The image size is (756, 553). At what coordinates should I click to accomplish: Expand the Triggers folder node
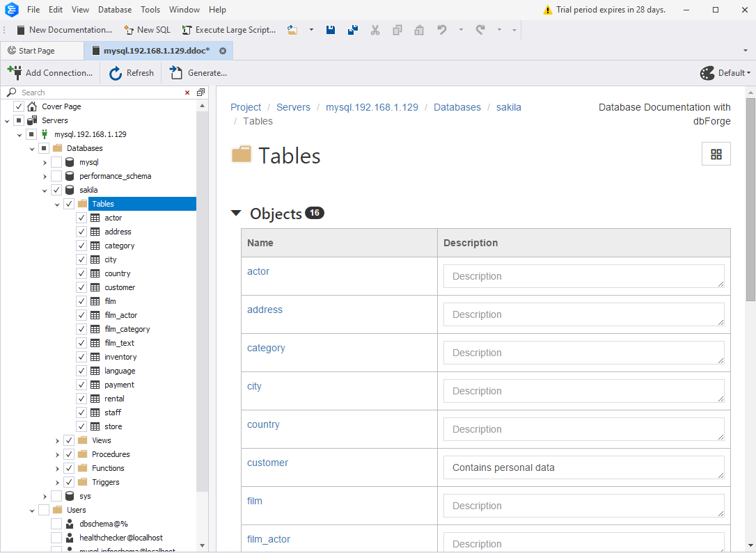click(x=57, y=482)
